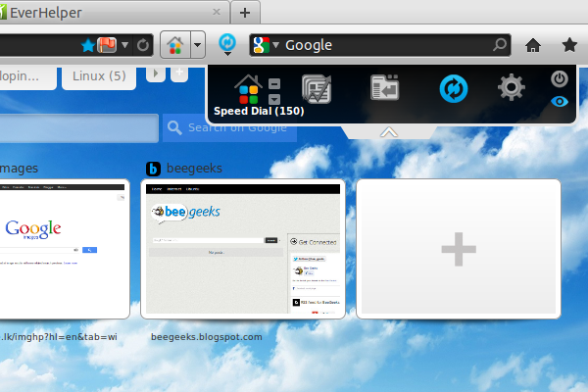Select the EverHelper browser tab

coord(113,13)
